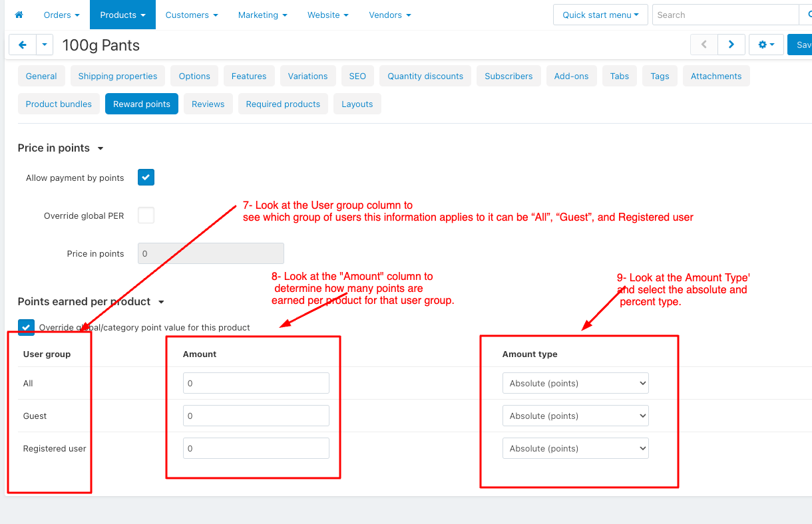Open Amount type dropdown for Guest

pos(575,416)
